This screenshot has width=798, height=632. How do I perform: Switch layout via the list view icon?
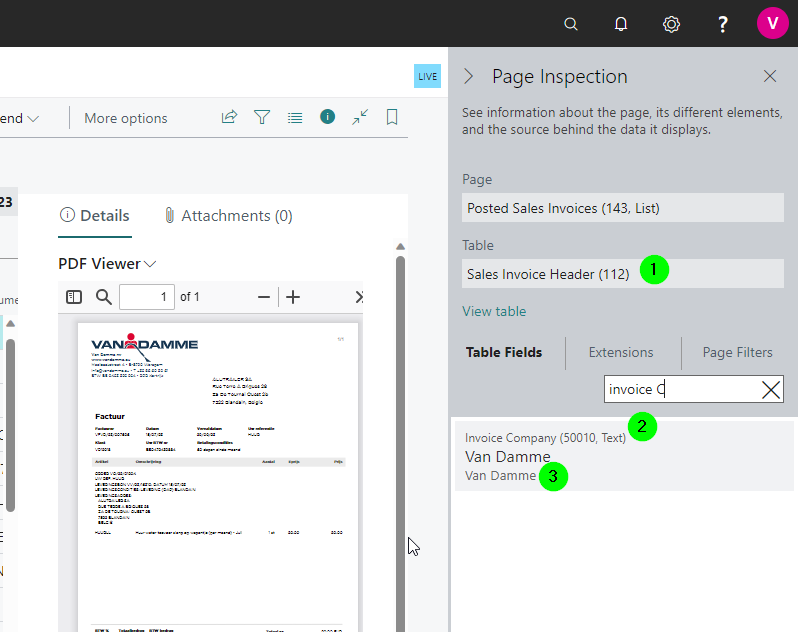click(295, 118)
